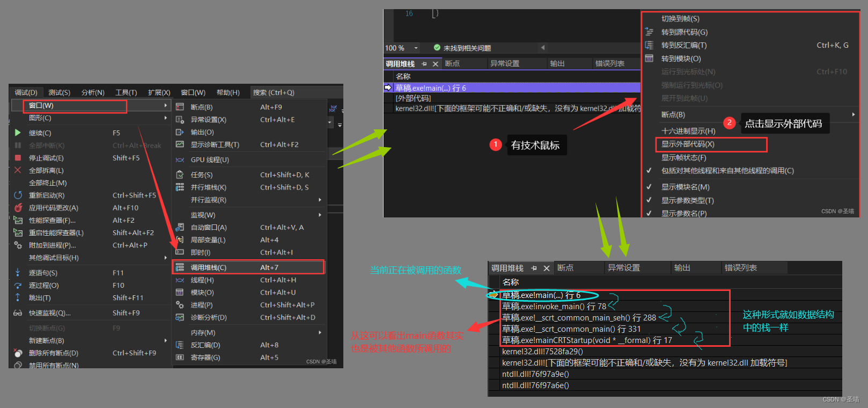Click the flame icon beside 应用代码更改(A)
Screen dimensions: 868x408
pyautogui.click(x=18, y=208)
